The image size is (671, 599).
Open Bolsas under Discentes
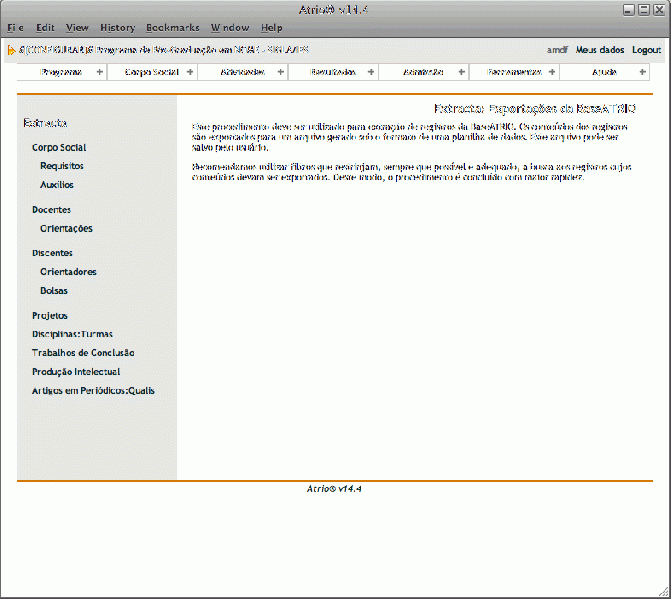tap(54, 290)
